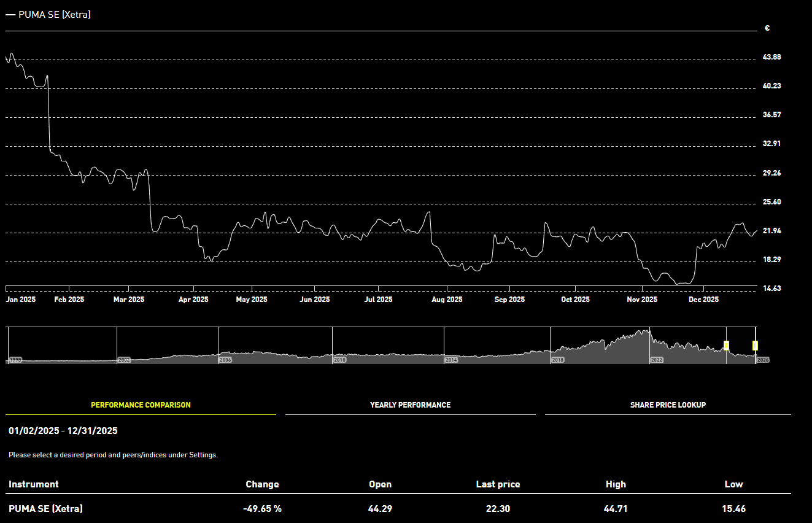
Task: Click the 21.94 price axis label
Action: point(771,231)
